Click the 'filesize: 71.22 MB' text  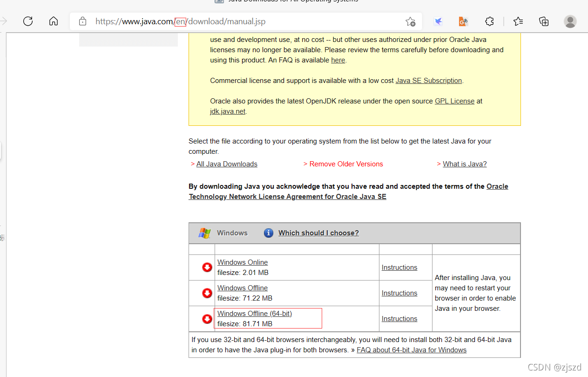(245, 298)
